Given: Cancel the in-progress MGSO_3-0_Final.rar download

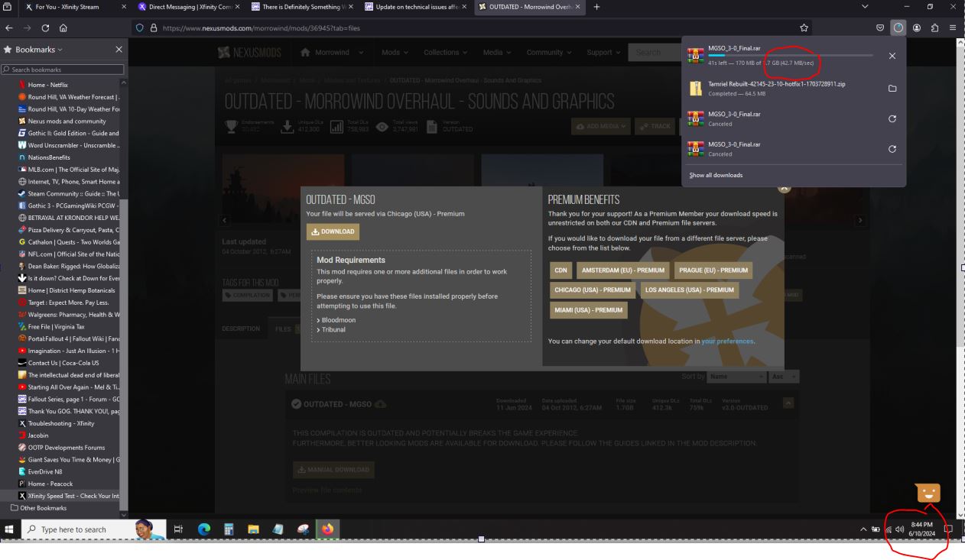Looking at the screenshot, I should (x=892, y=57).
